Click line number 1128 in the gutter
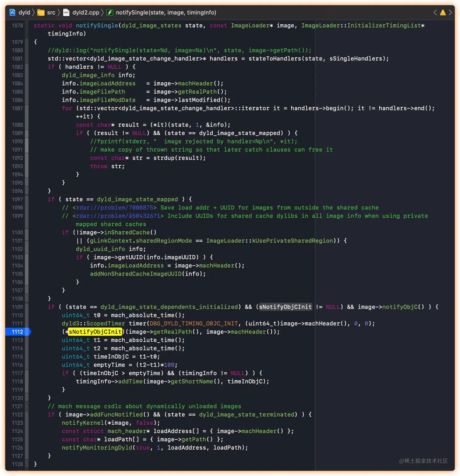Viewport: 460px width, 476px height. tap(17, 464)
